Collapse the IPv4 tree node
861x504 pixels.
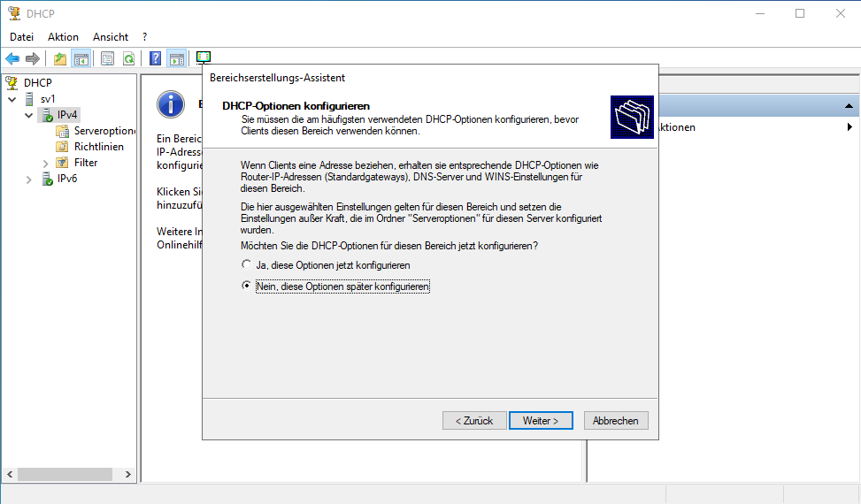click(29, 115)
